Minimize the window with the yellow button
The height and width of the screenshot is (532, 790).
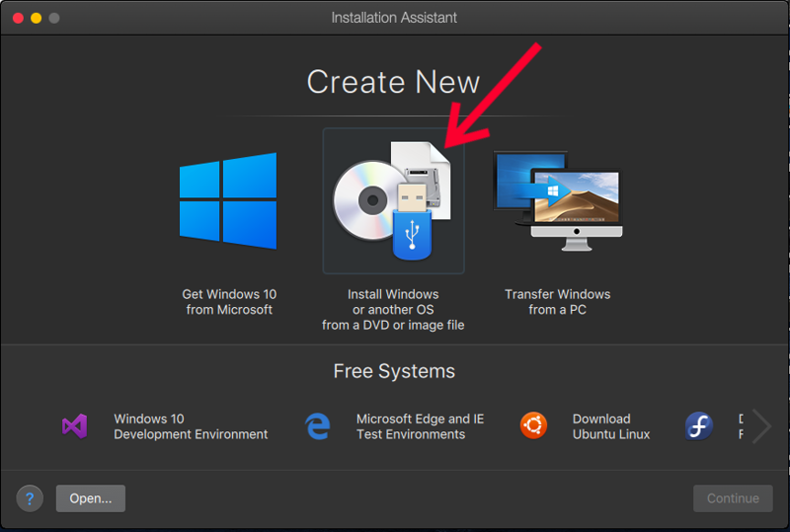[x=36, y=18]
